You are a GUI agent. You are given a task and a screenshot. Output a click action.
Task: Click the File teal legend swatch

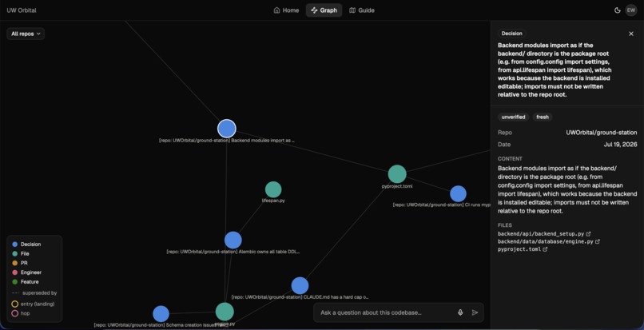coord(15,253)
